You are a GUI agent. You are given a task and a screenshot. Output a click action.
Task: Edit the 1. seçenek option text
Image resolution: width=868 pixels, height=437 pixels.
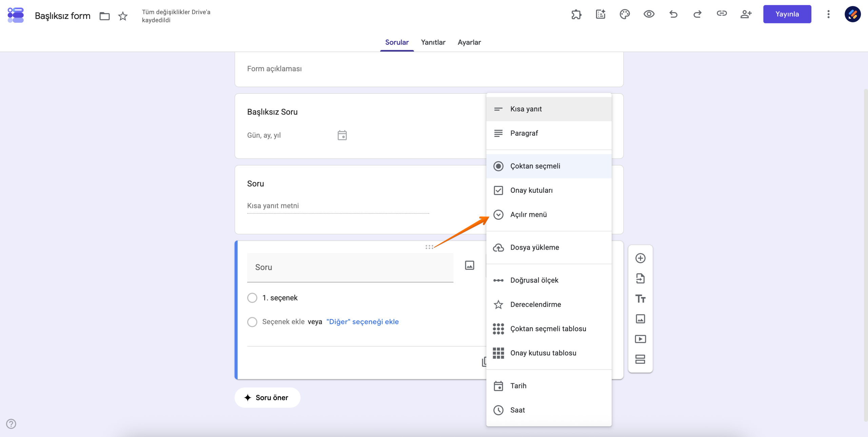[x=280, y=298]
